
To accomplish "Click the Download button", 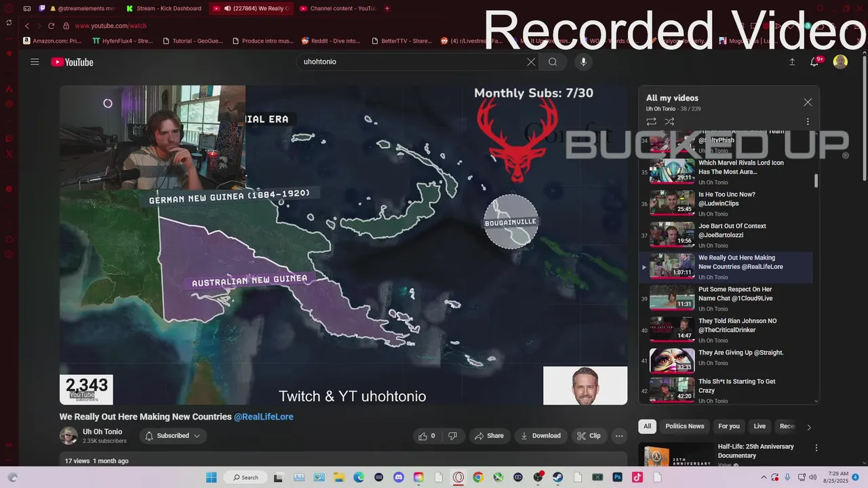I will pos(540,436).
